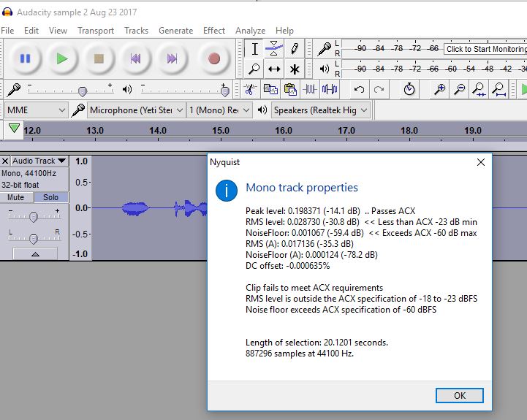This screenshot has height=420, width=527.
Task: Click the first waveform blob in the track
Action: point(135,209)
